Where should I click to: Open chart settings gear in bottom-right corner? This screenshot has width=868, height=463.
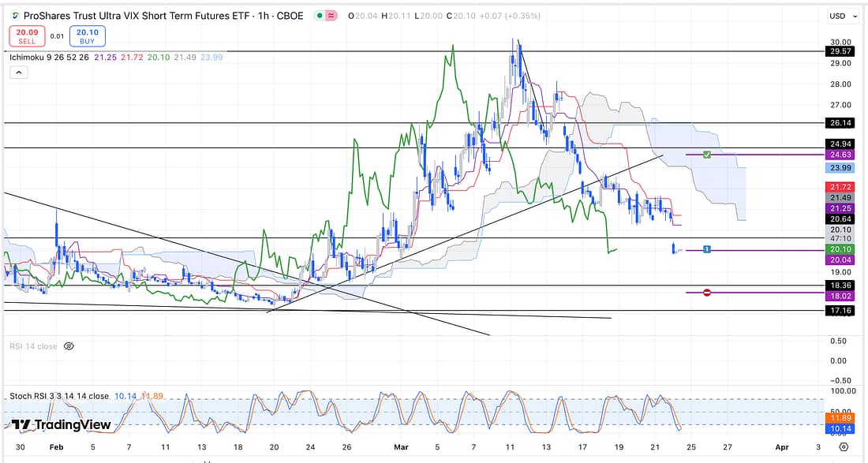[x=844, y=447]
